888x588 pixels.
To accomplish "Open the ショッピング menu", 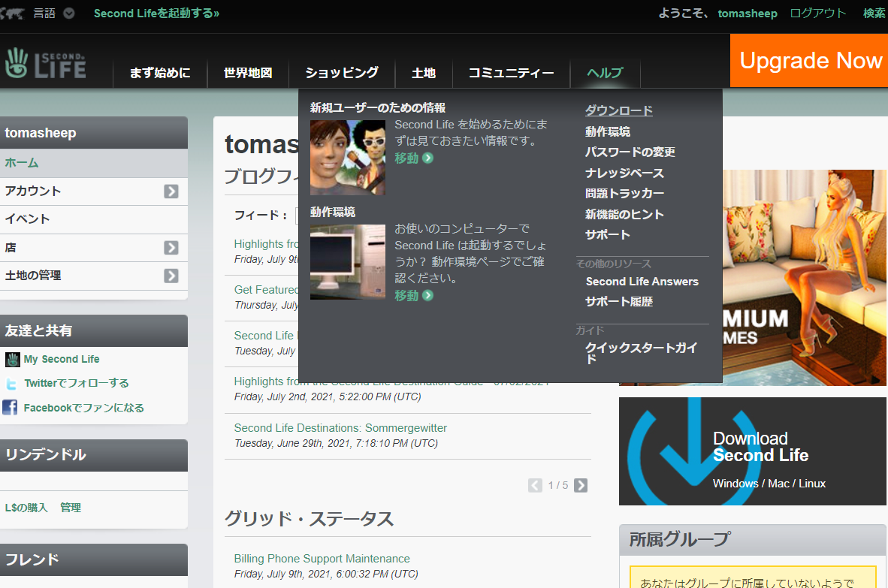I will (x=342, y=73).
